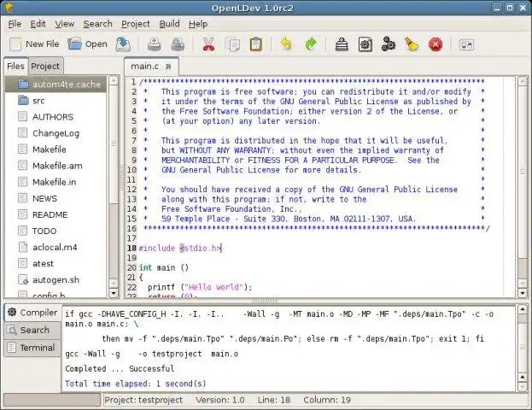Click the green Redo arrow icon
The height and width of the screenshot is (410, 532).
point(311,44)
